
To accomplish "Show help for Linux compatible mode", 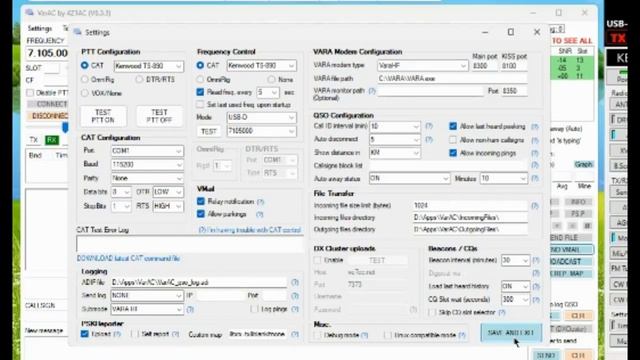I will click(462, 335).
